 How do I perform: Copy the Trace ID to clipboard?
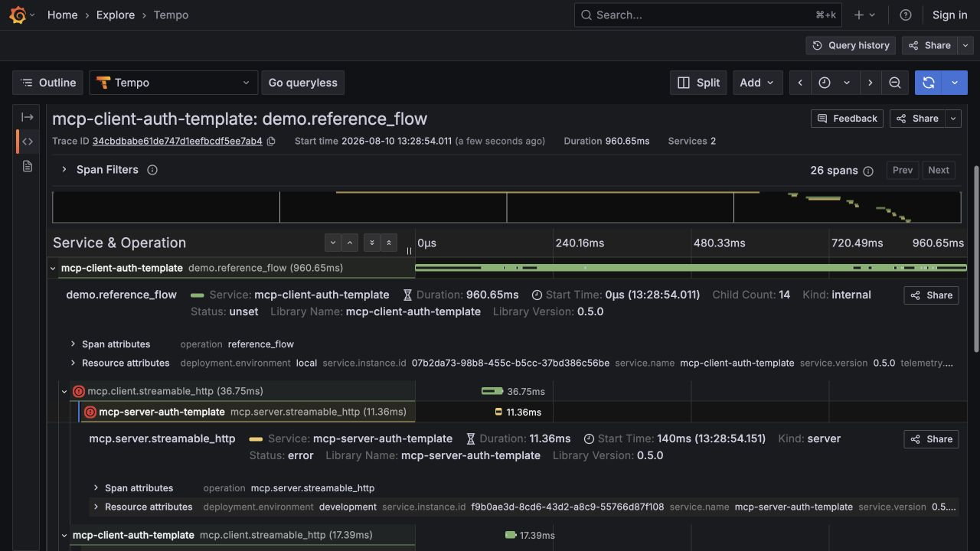point(271,141)
